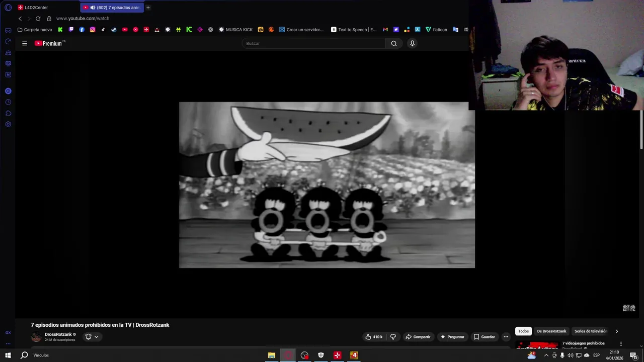Open the flaticon bookmark
This screenshot has height=362, width=644.
pos(436,30)
